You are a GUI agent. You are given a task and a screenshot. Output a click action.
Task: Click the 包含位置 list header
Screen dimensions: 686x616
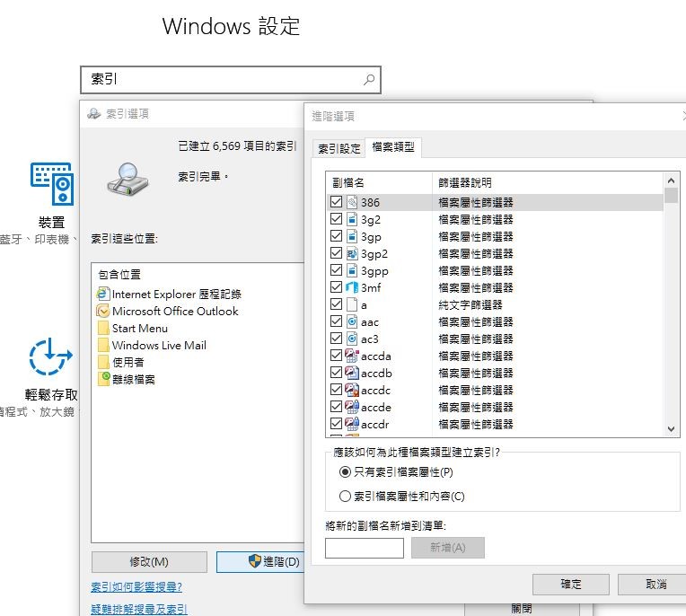pyautogui.click(x=119, y=275)
